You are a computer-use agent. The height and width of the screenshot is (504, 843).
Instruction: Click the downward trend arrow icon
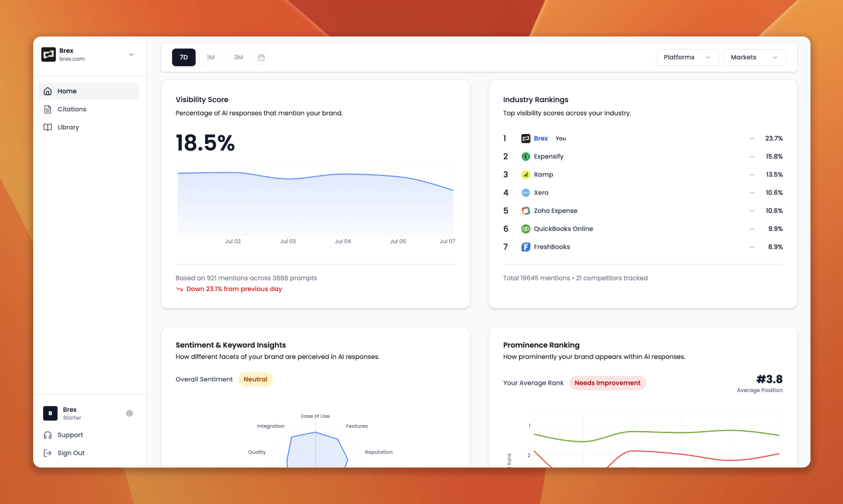pyautogui.click(x=179, y=289)
